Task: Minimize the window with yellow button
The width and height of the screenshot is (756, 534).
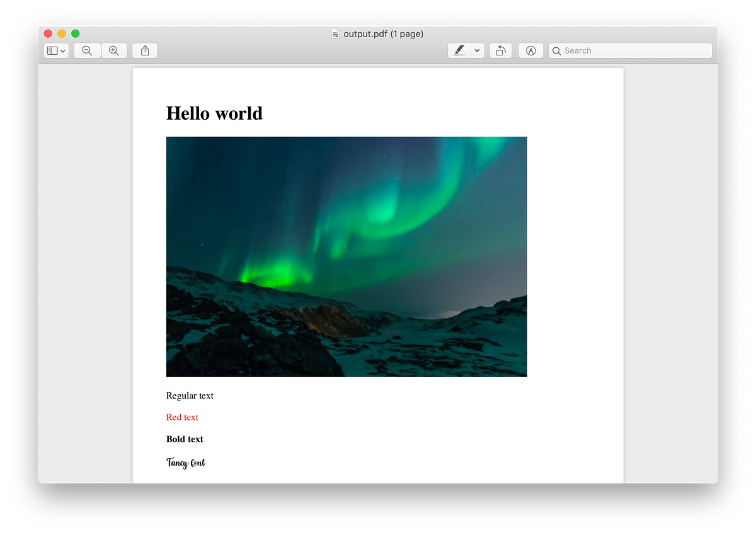Action: [x=62, y=33]
